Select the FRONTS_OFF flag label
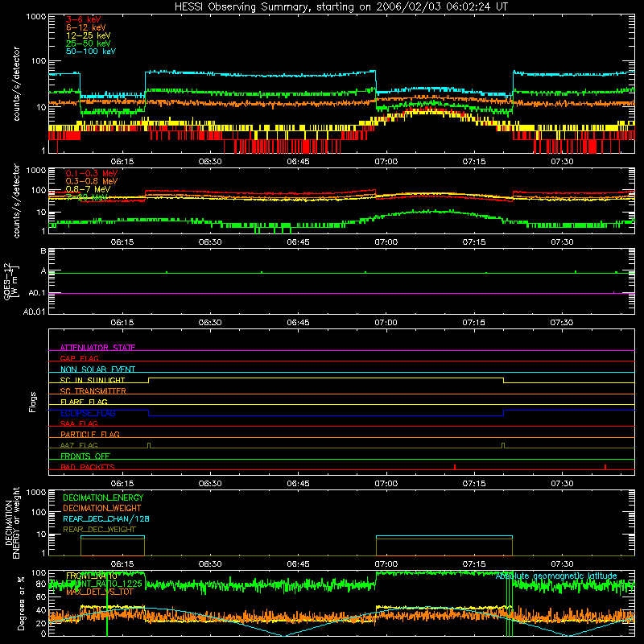644x644 pixels. tap(85, 456)
